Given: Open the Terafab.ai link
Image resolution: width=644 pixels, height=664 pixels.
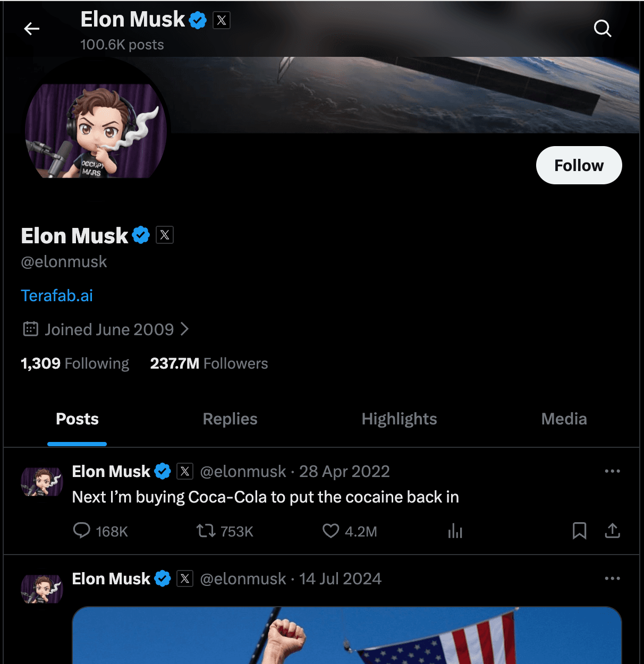Looking at the screenshot, I should 57,295.
